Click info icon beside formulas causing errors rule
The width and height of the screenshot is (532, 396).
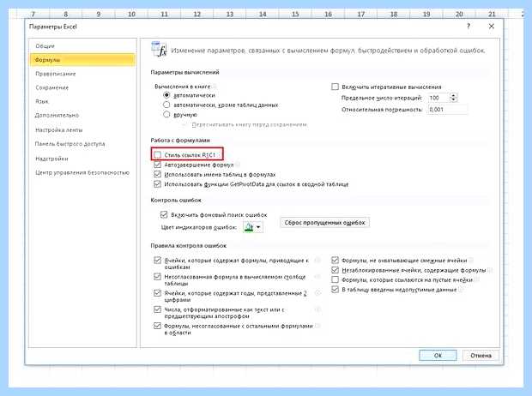(317, 261)
